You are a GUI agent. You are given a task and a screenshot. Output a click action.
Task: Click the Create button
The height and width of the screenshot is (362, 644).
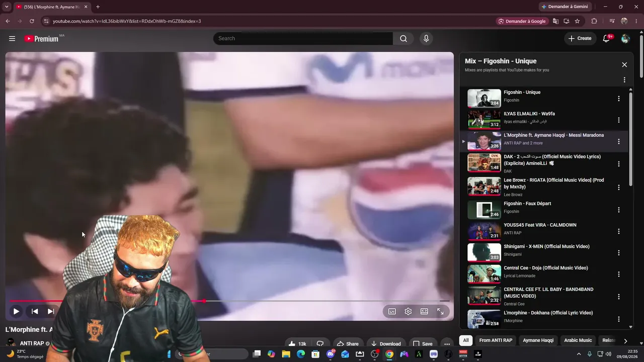[580, 39]
